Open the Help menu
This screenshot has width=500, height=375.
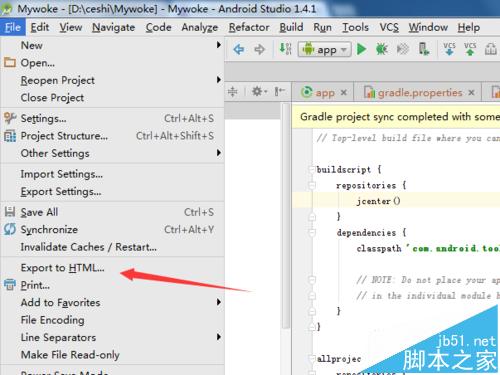pyautogui.click(x=468, y=27)
